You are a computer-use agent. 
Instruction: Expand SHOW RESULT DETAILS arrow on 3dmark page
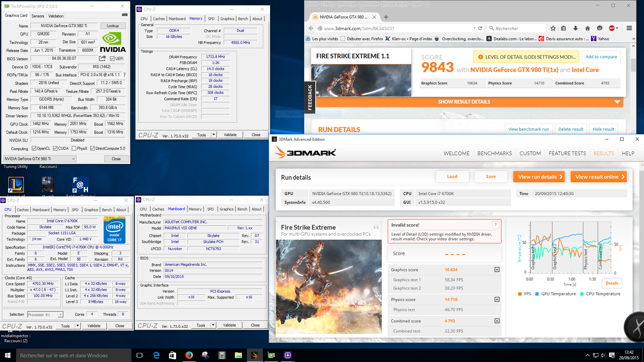coord(617,102)
